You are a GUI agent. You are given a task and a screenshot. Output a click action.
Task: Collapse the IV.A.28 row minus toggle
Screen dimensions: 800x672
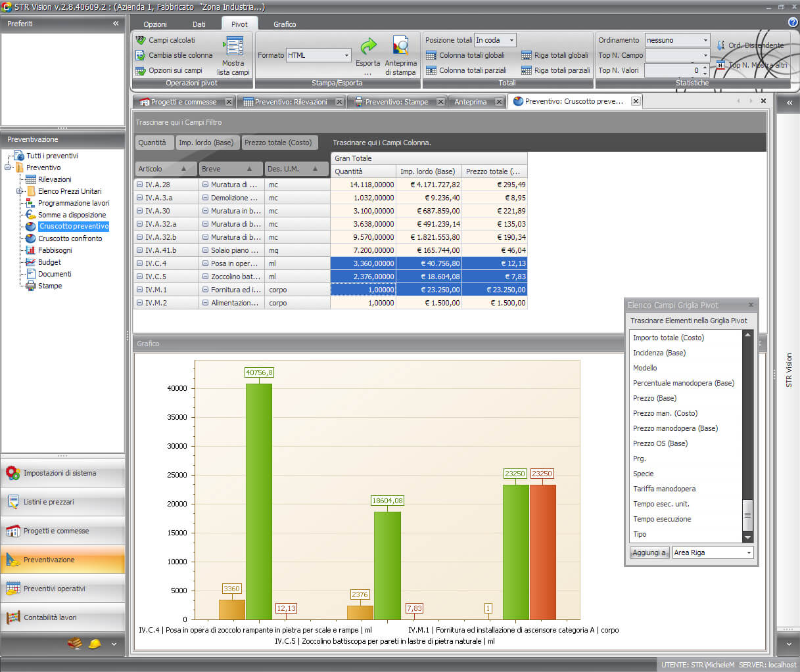(x=139, y=185)
